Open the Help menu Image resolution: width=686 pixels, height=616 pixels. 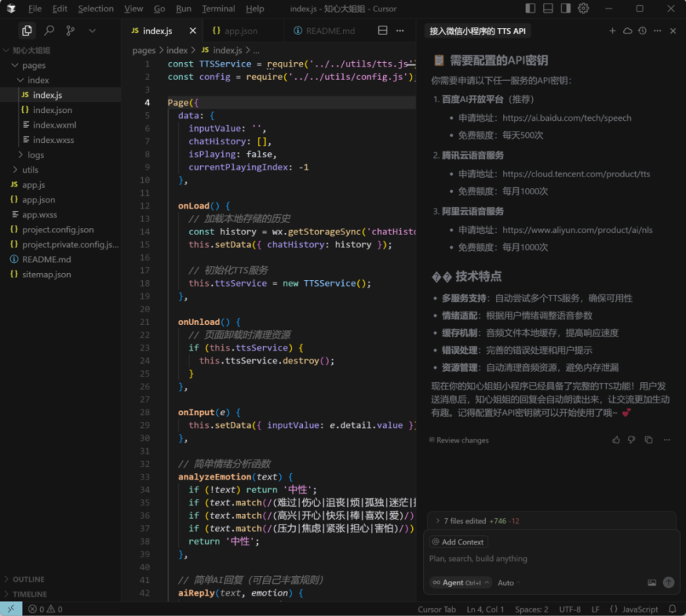point(254,9)
